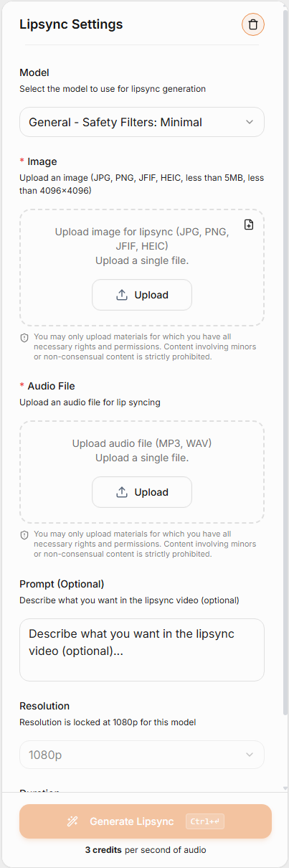Screen dimensions: 289x868
Task: Click the Generate Lipsync button
Action: click(146, 821)
